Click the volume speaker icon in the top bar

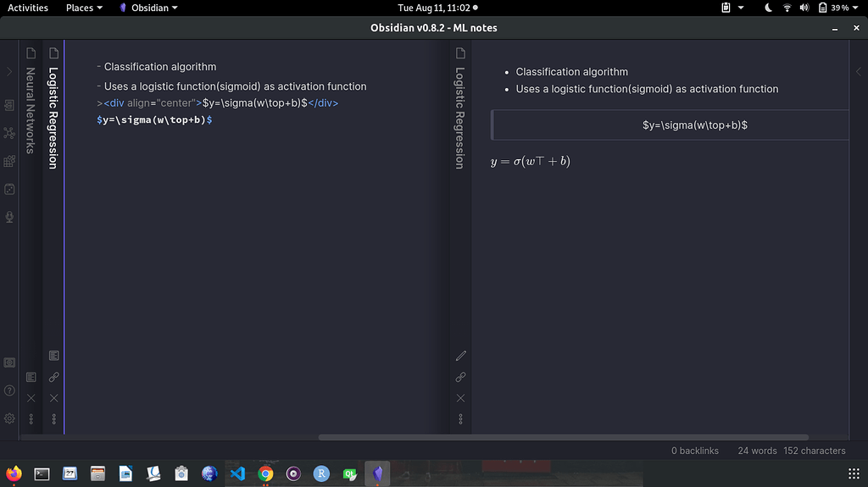click(804, 8)
